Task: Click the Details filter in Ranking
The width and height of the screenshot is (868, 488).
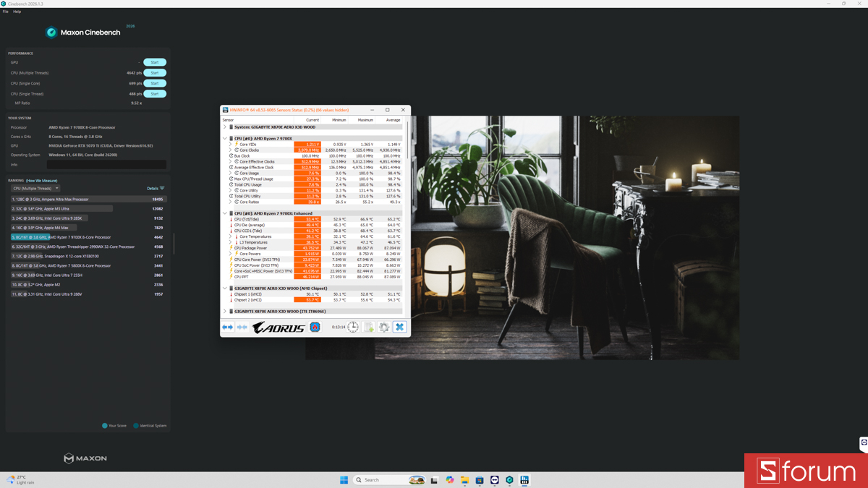Action: [156, 188]
